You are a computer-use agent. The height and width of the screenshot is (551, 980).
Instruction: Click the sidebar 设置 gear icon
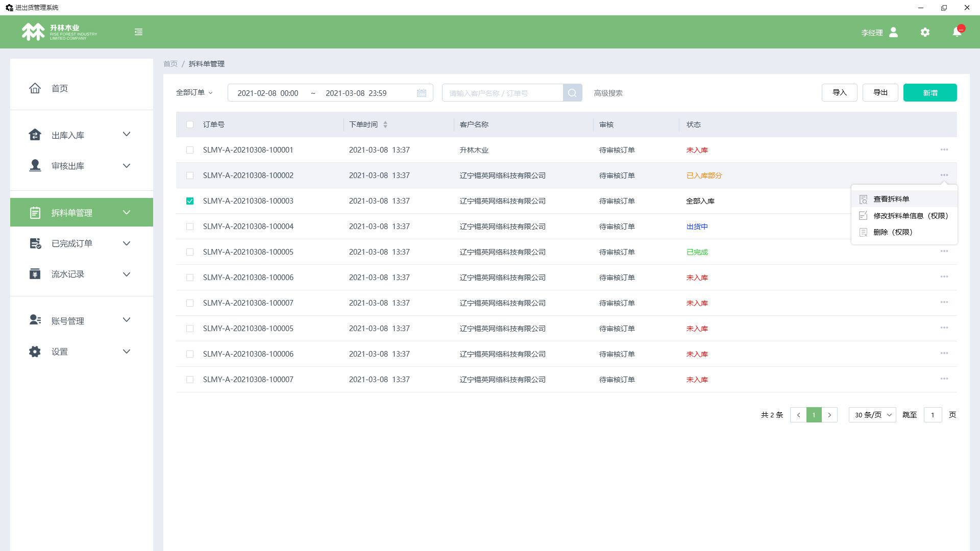[x=35, y=352]
